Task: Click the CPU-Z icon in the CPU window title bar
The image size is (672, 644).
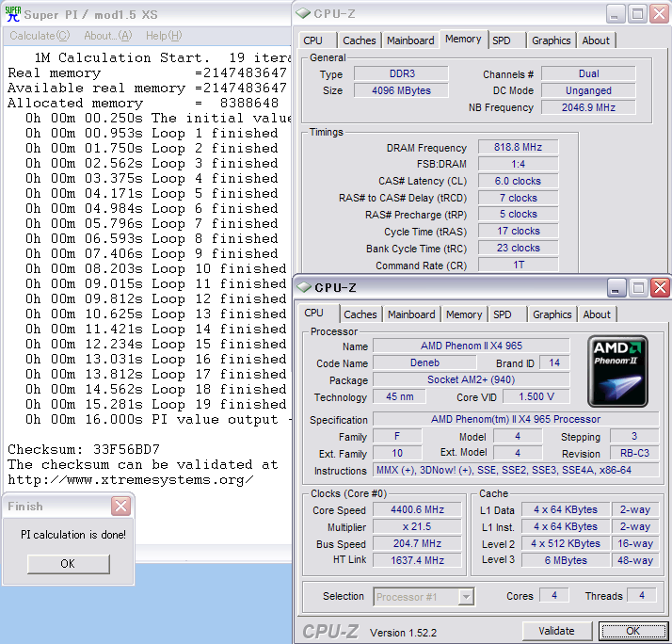Action: tap(304, 287)
